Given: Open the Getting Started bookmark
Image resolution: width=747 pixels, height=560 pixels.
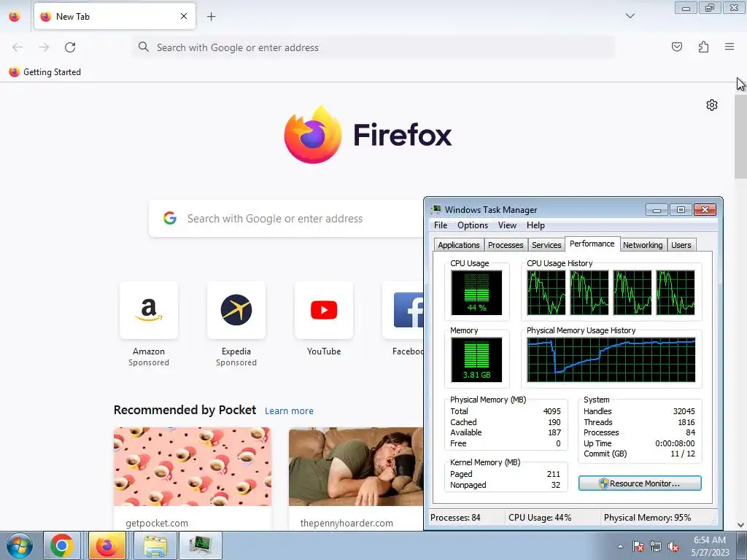Looking at the screenshot, I should [x=44, y=72].
